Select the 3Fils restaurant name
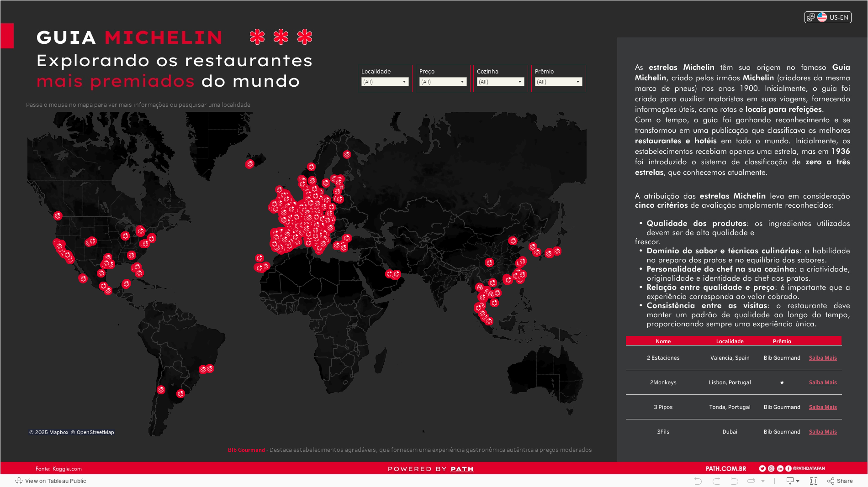868x487 pixels. coord(663,432)
